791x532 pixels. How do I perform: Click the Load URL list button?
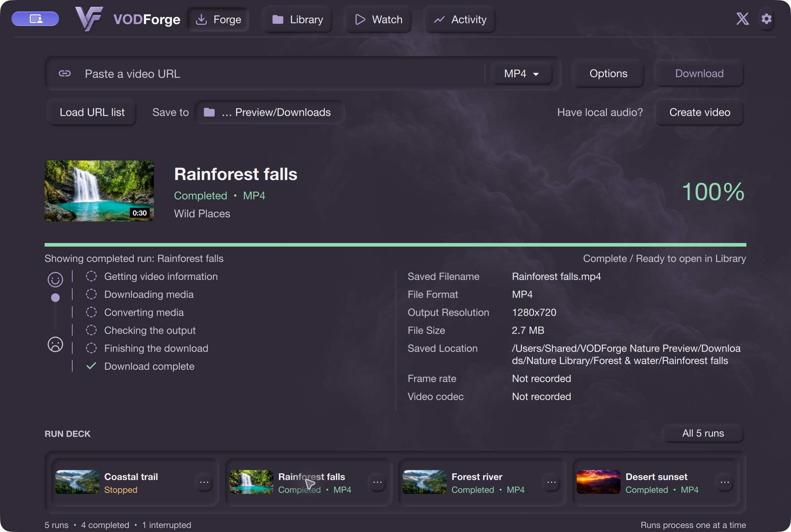92,113
